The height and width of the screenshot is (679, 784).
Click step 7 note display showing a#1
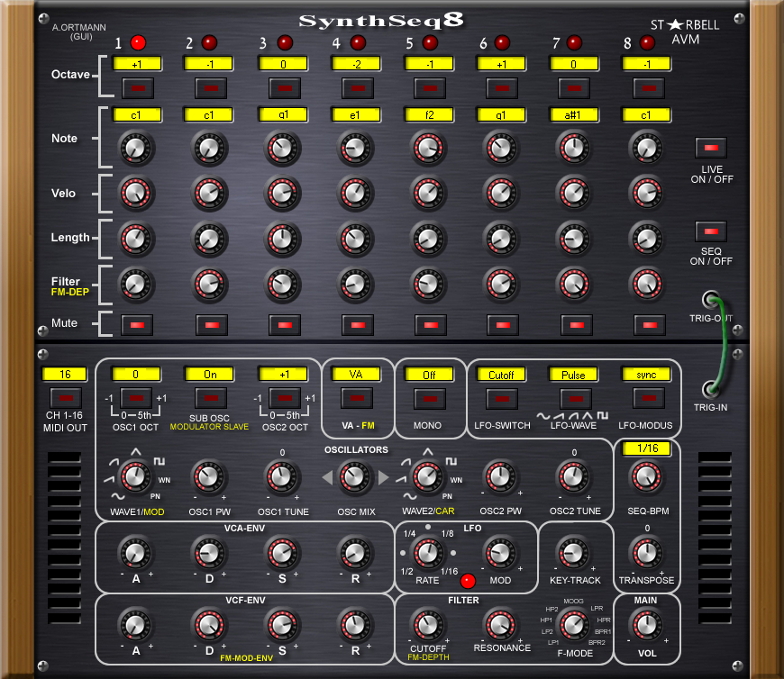[573, 115]
